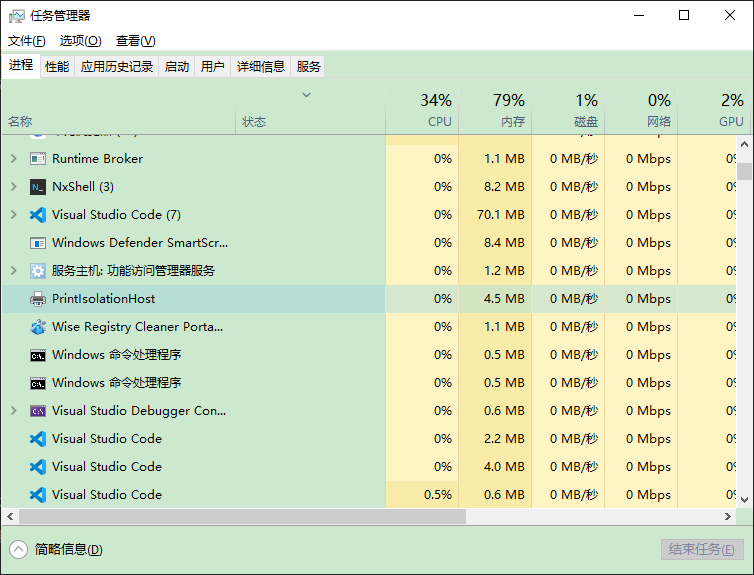754x575 pixels.
Task: Select the Wise Registry Cleaner Porta... row name
Action: point(138,327)
